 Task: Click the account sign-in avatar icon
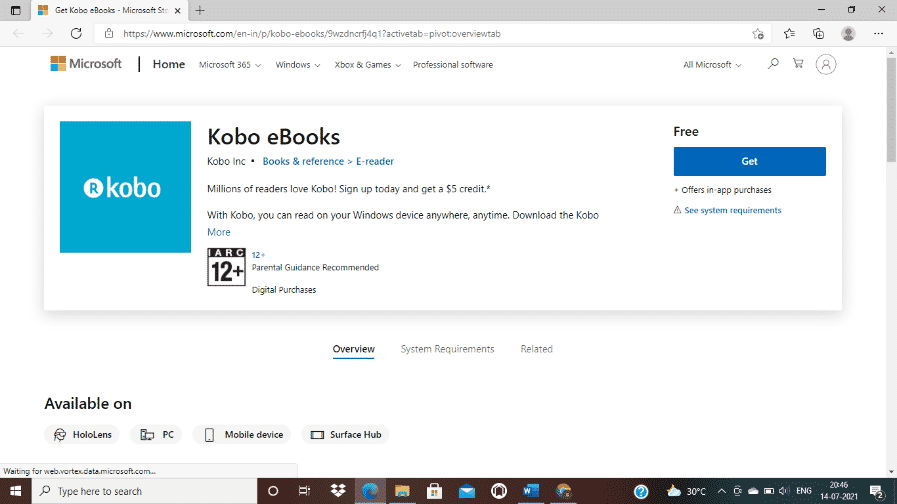825,64
